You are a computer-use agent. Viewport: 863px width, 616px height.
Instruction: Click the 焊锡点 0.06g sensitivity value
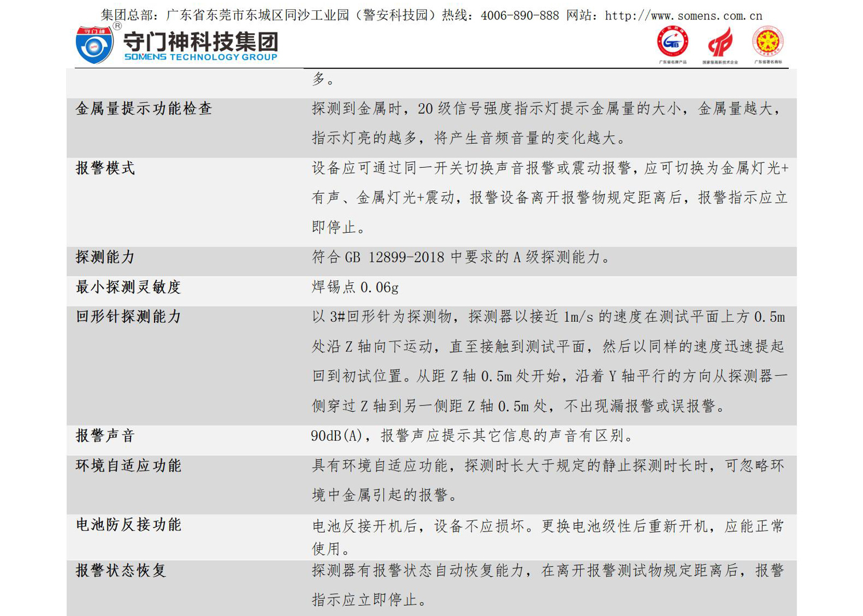(x=355, y=287)
